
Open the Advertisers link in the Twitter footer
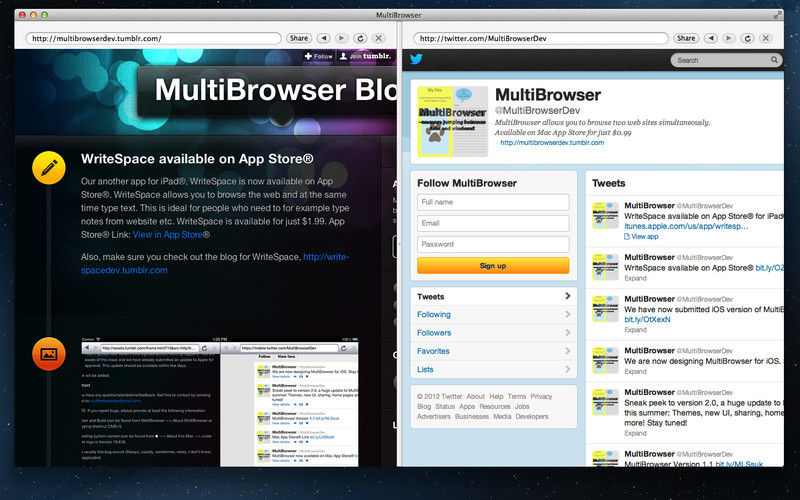tap(434, 416)
